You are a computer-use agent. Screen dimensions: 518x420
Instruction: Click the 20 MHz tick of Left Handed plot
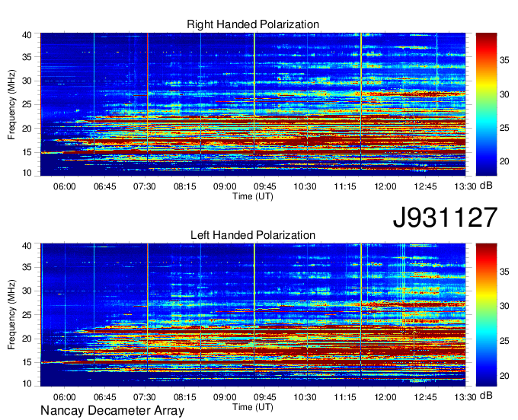tap(27, 339)
